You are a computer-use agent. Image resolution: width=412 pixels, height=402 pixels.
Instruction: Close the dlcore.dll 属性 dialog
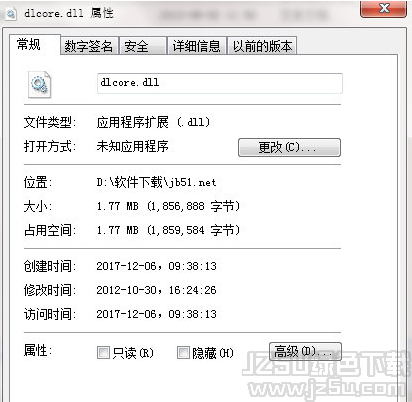pyautogui.click(x=383, y=9)
